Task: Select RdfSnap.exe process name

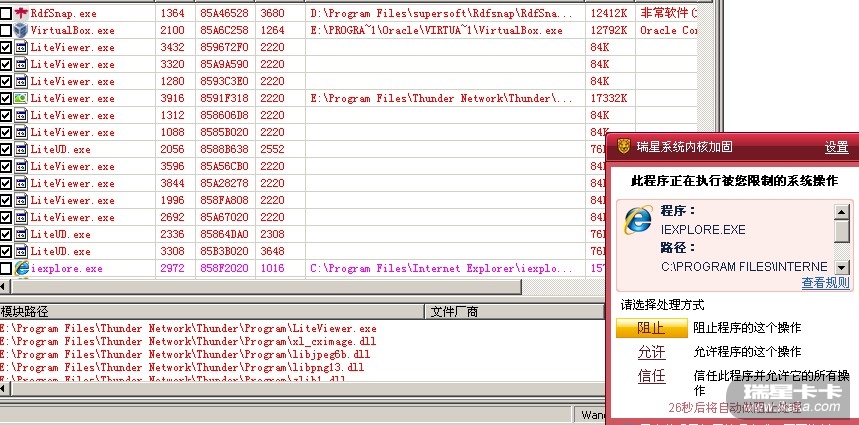Action: pyautogui.click(x=66, y=13)
